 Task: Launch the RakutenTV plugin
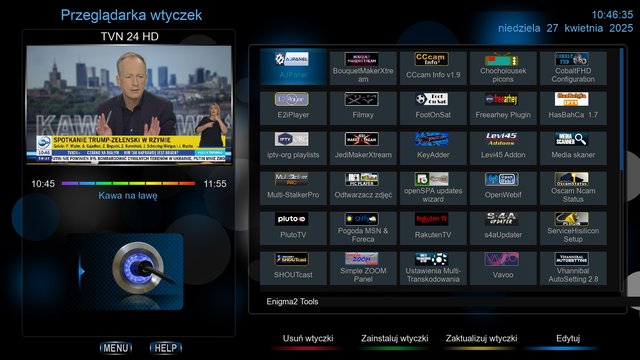tap(433, 227)
